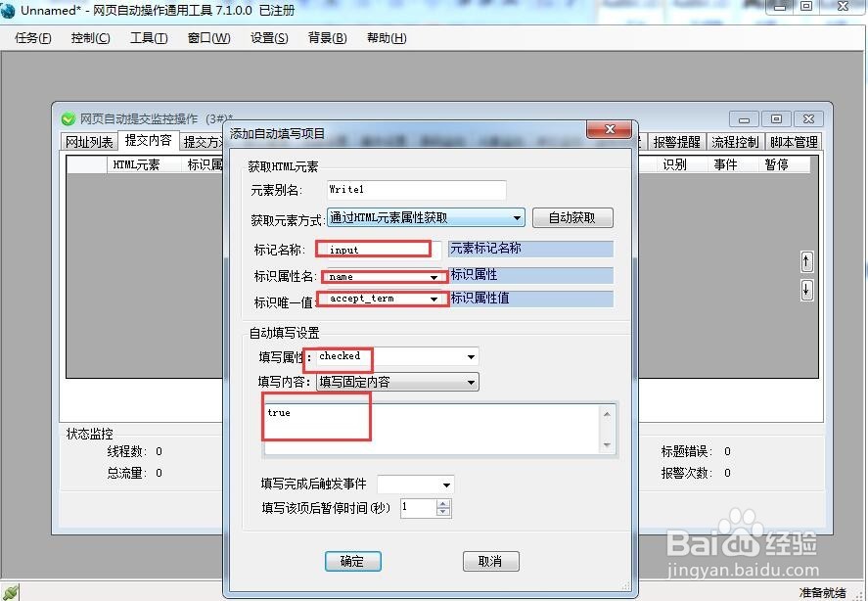Click the up arrow icon beside the dialog
This screenshot has width=868, height=601.
click(806, 261)
